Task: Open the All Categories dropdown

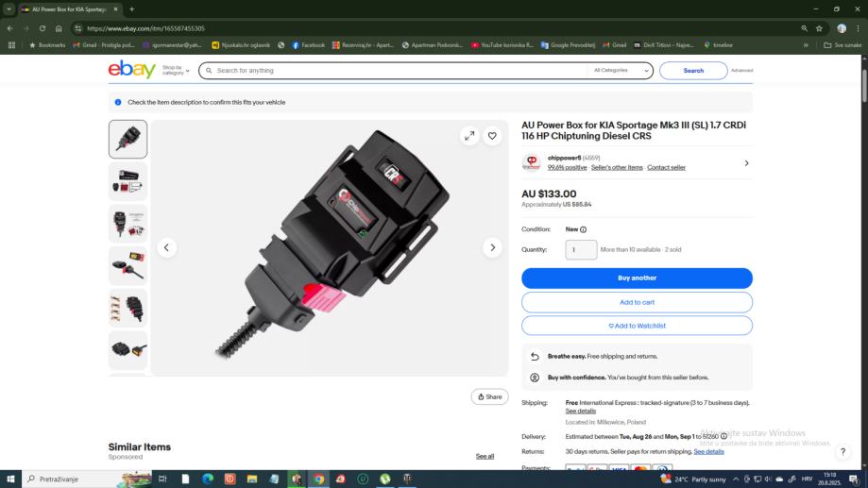Action: tap(621, 70)
